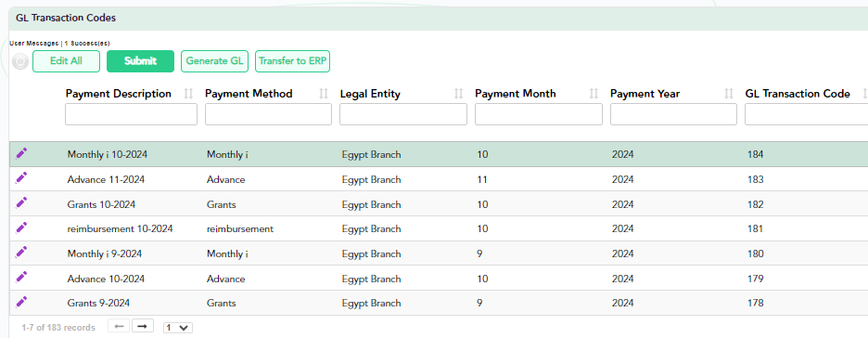
Task: Focus the GL Transaction Code filter field
Action: pyautogui.click(x=807, y=114)
